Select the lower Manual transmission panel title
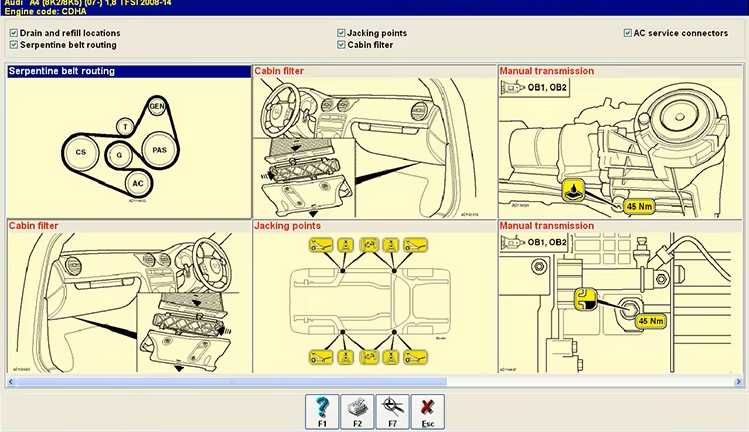749x432 pixels. point(547,226)
